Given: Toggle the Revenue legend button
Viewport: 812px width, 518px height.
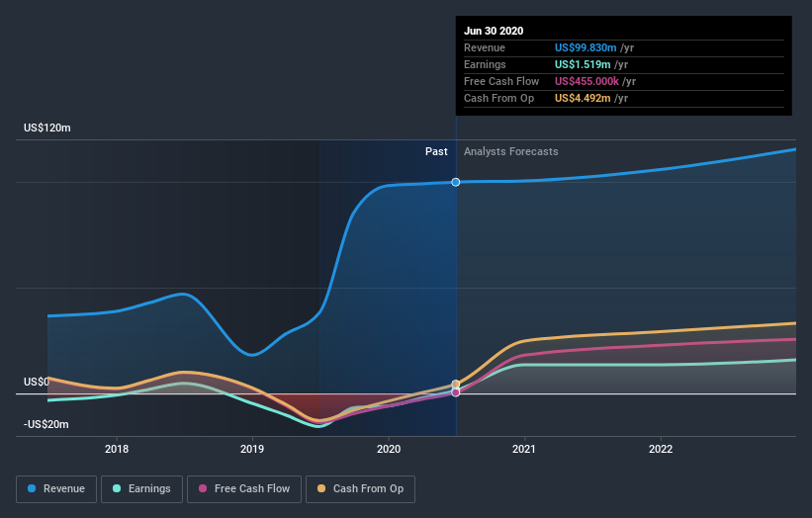Looking at the screenshot, I should tap(56, 489).
